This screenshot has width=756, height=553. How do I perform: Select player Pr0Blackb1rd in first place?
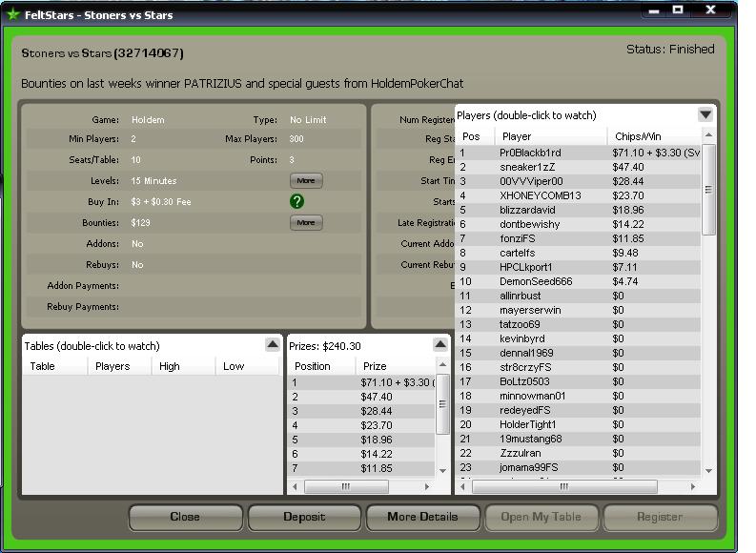(579, 153)
